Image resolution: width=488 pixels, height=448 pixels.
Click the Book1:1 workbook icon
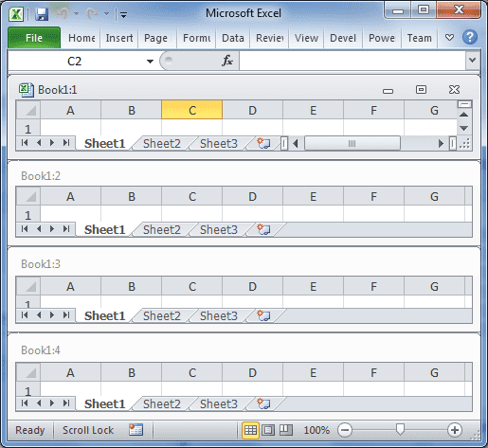pyautogui.click(x=26, y=90)
